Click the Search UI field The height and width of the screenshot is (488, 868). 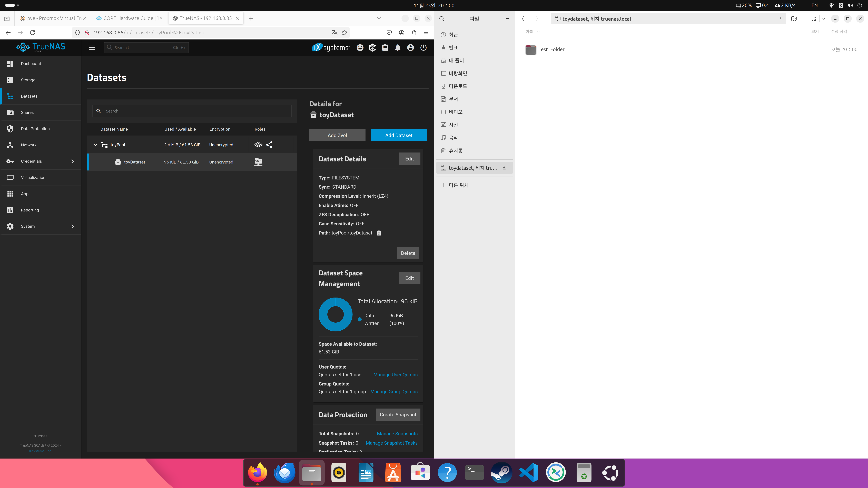[x=146, y=47]
